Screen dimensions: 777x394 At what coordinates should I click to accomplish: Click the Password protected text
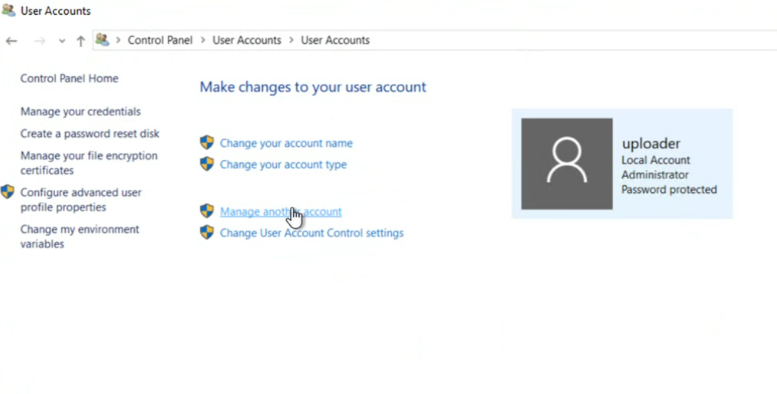click(x=669, y=190)
